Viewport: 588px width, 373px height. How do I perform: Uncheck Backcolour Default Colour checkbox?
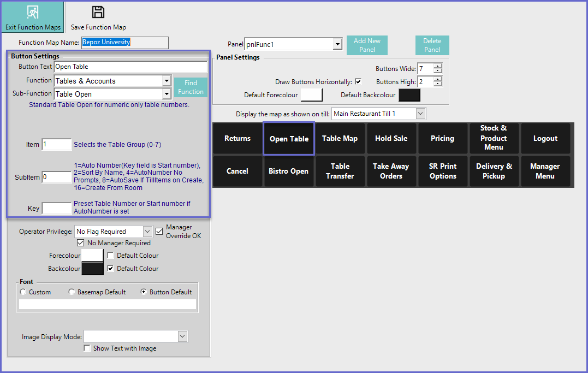click(x=110, y=268)
